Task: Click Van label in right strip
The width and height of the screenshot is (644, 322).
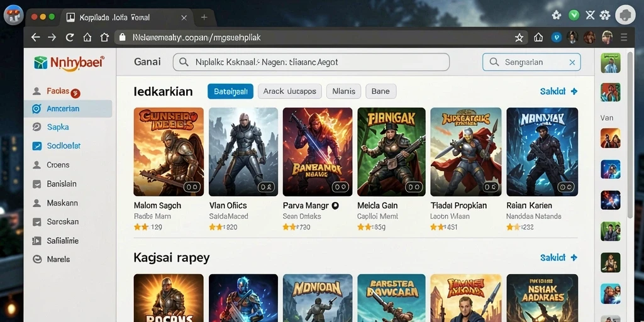Action: coord(607,118)
